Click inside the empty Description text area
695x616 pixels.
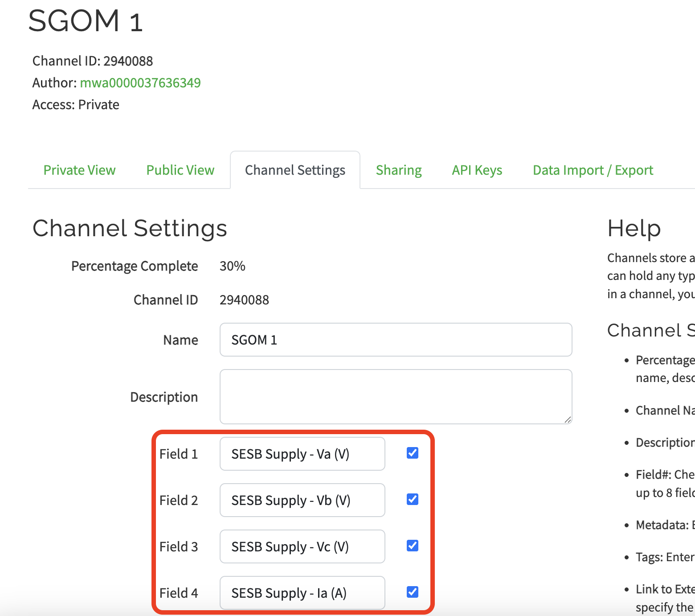[x=395, y=396]
